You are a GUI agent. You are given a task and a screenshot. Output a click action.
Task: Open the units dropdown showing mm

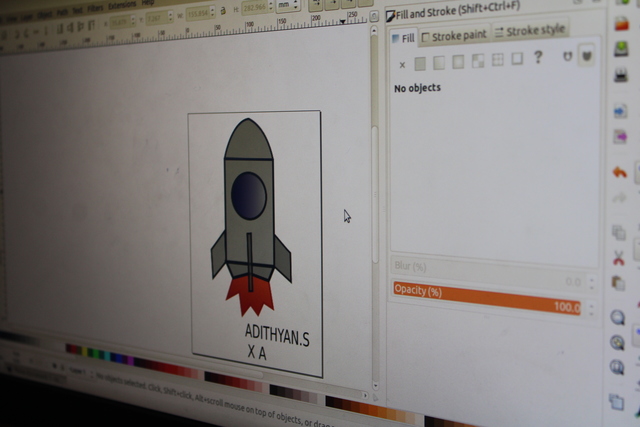coord(287,5)
